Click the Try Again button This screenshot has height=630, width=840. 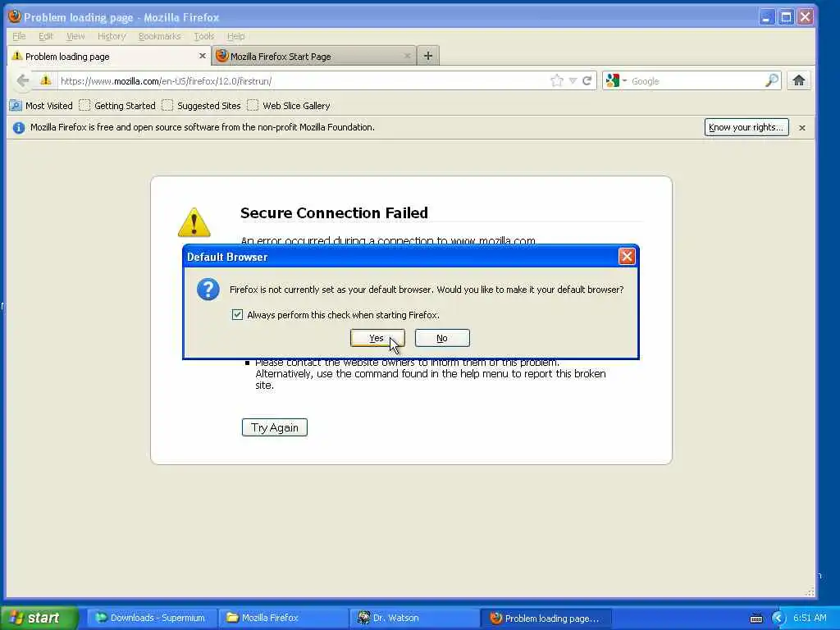[x=274, y=427]
